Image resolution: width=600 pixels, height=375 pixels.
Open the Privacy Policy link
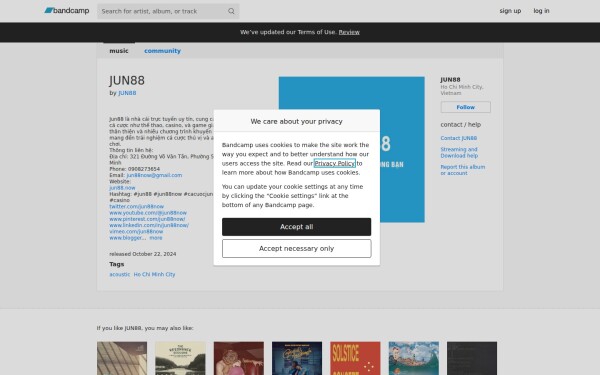[x=334, y=163]
